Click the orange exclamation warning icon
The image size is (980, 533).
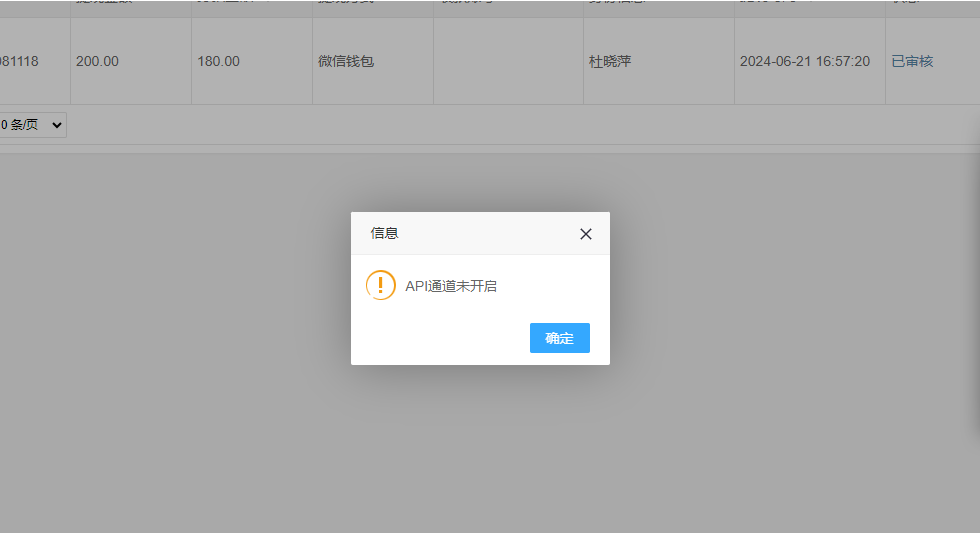pos(381,285)
